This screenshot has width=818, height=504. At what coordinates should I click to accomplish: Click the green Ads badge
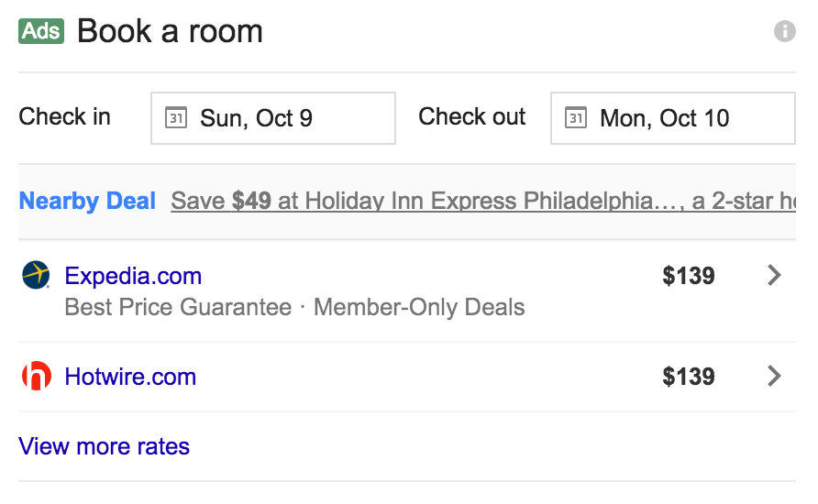pos(41,31)
